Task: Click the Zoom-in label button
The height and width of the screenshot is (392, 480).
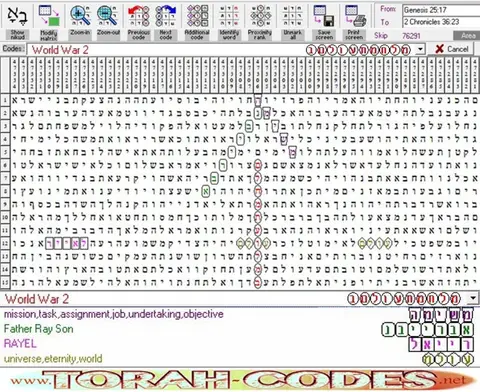Action: coord(80,33)
